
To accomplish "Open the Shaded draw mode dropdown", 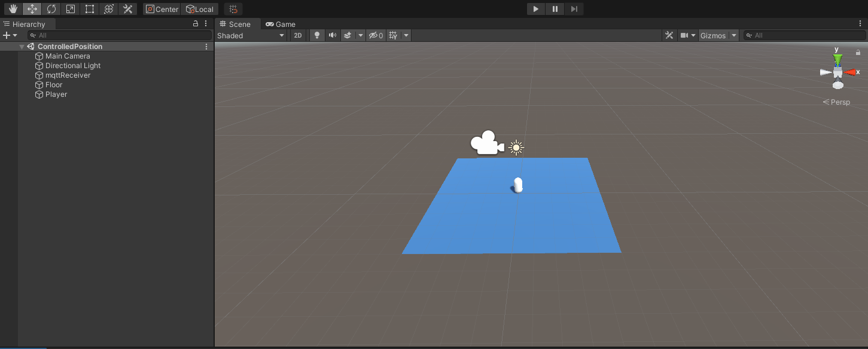I will [x=251, y=35].
